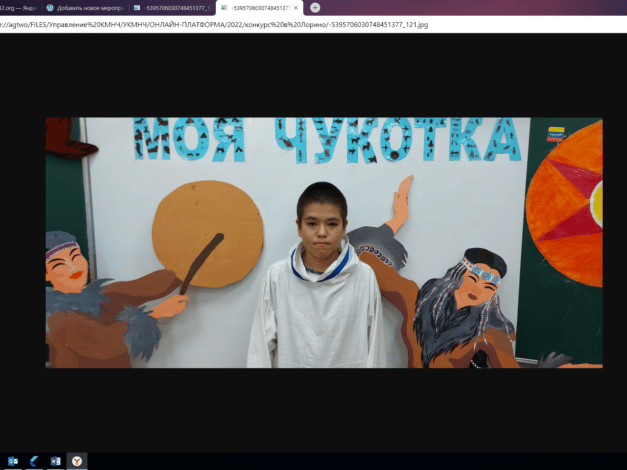Switch to the inactive image file tab
This screenshot has height=470, width=627.
(x=176, y=7)
